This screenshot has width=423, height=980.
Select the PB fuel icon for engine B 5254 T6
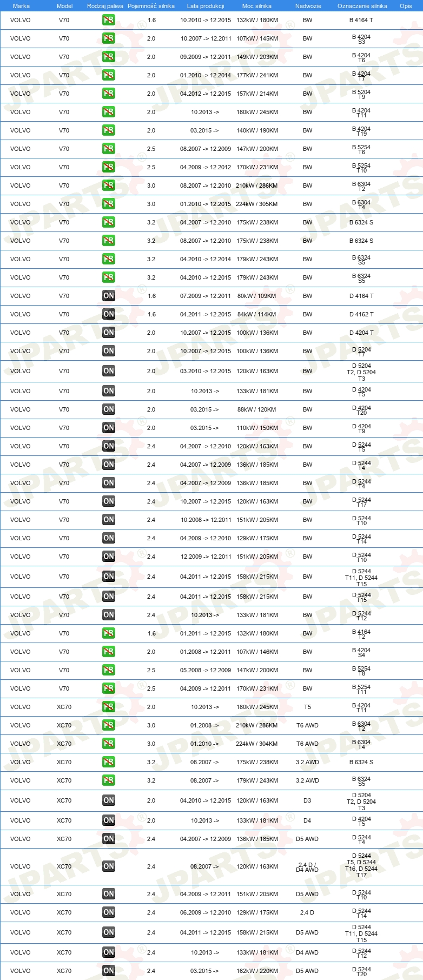pyautogui.click(x=108, y=149)
